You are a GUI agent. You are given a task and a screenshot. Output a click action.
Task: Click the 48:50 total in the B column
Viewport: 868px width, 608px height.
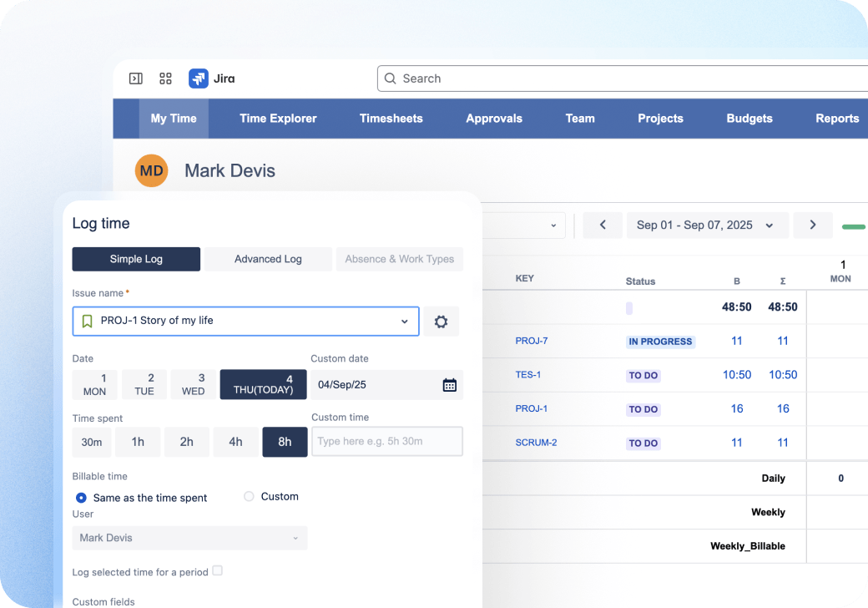[x=737, y=307]
